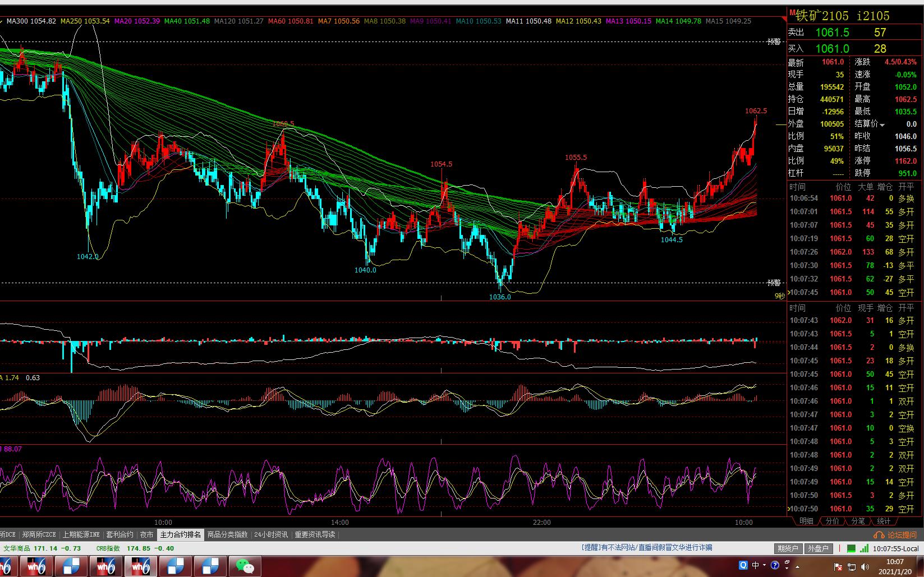The width and height of the screenshot is (924, 577).
Task: Open the volume speaker tray icon
Action: pos(864,566)
